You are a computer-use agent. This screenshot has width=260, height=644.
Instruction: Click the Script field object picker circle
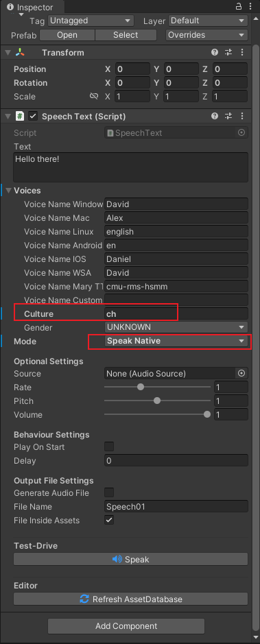(x=241, y=132)
